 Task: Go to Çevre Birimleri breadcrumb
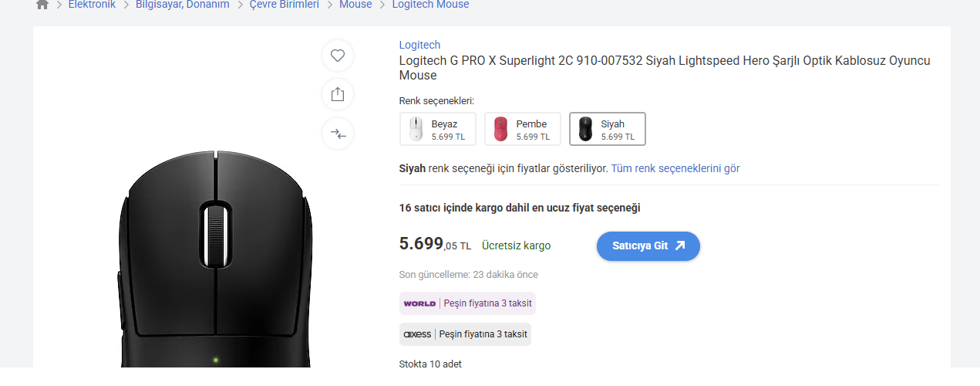click(284, 5)
